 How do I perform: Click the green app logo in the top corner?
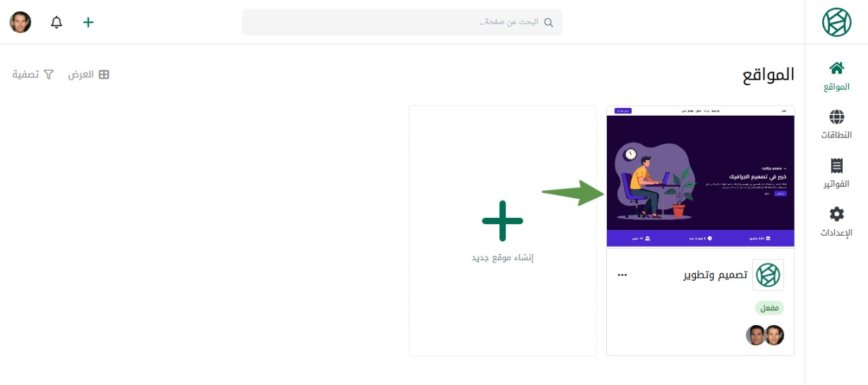[x=836, y=22]
